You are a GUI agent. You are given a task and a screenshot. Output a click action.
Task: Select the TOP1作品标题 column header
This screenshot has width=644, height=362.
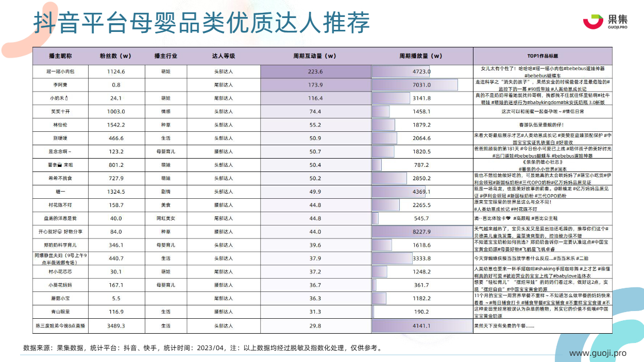tap(543, 56)
